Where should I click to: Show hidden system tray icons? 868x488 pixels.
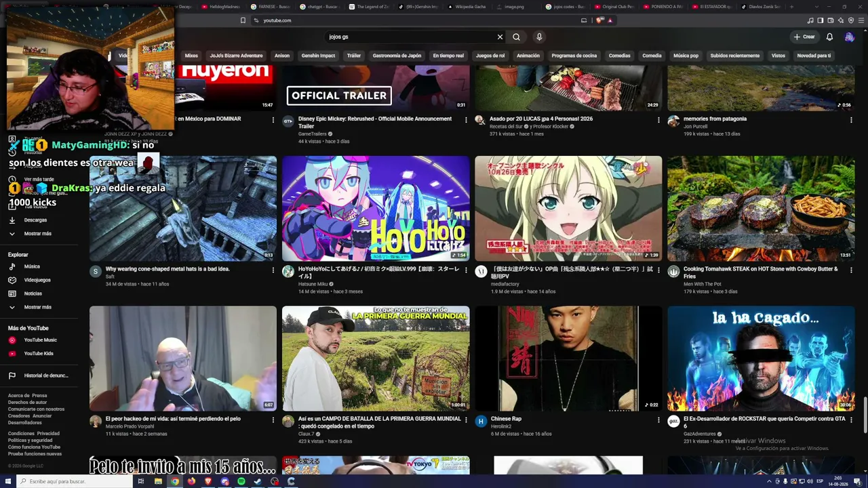tap(770, 481)
